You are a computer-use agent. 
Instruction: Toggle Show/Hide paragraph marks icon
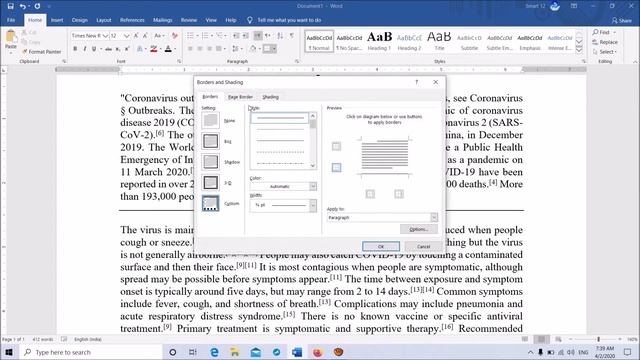tap(292, 36)
